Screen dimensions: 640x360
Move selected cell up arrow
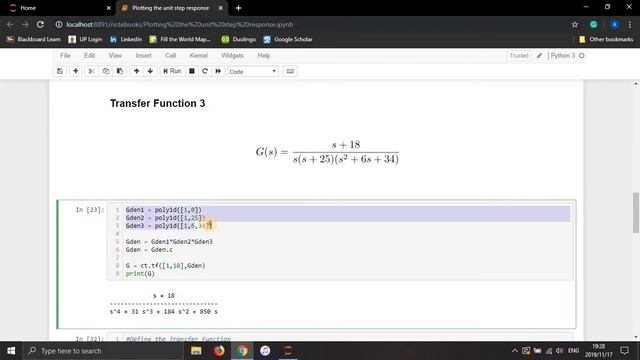point(136,71)
